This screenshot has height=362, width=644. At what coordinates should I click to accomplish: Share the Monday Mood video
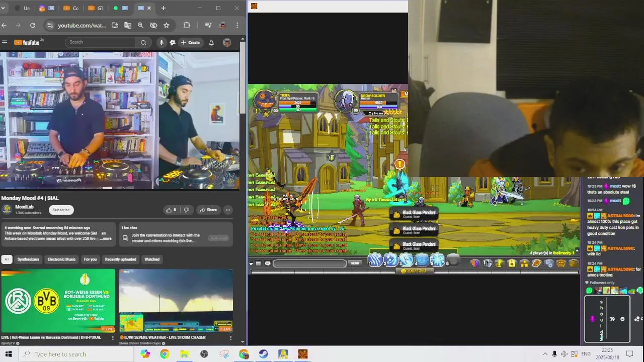tap(208, 210)
